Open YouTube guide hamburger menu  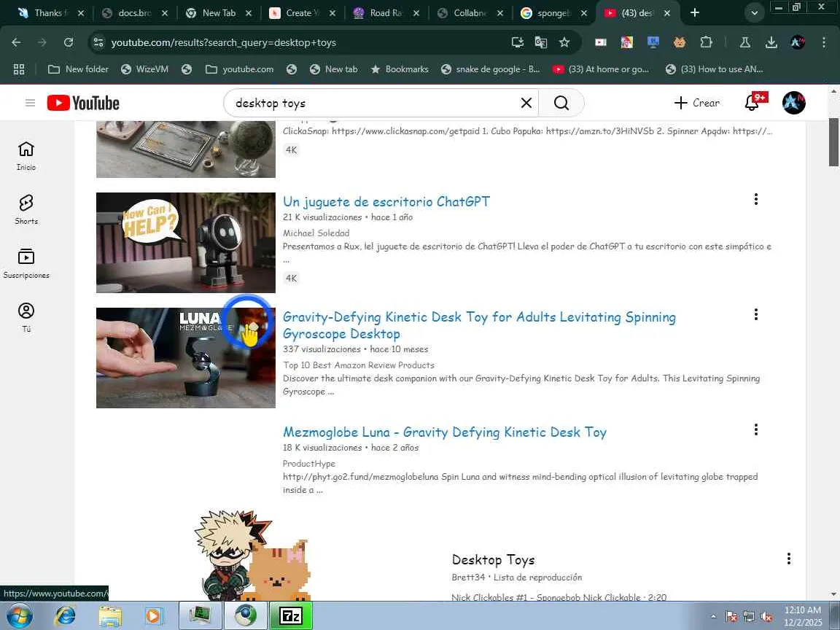tap(30, 103)
